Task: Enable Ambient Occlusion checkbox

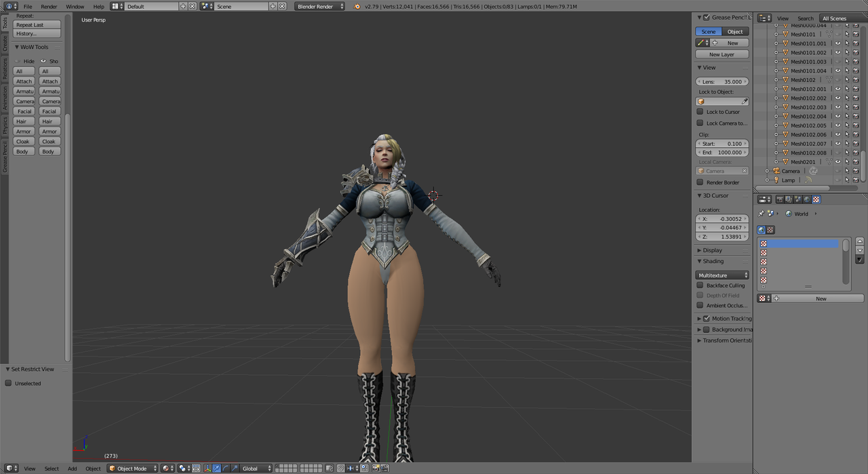Action: 700,306
